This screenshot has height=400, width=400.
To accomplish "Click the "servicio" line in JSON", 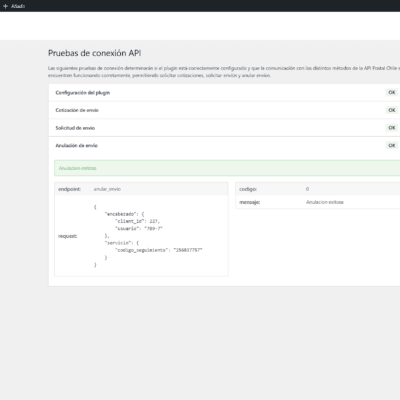I will pos(122,243).
